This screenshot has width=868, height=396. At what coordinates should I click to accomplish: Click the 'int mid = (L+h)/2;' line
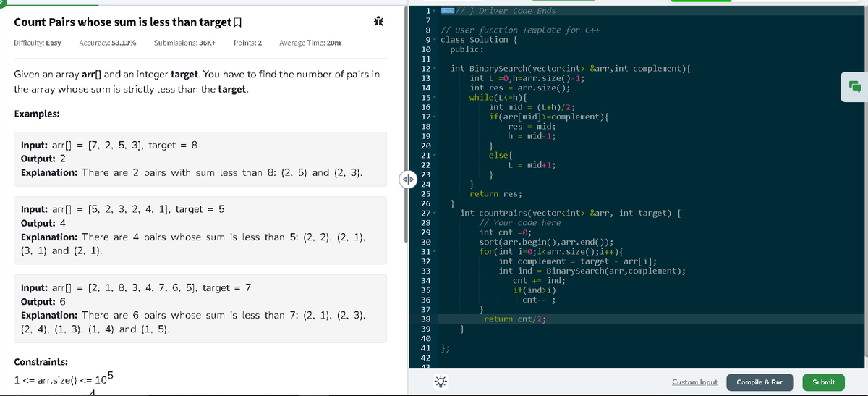point(532,107)
